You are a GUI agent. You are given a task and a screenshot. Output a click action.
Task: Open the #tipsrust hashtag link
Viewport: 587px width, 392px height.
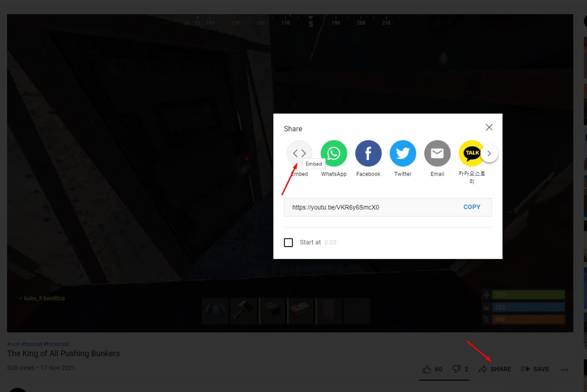click(32, 344)
